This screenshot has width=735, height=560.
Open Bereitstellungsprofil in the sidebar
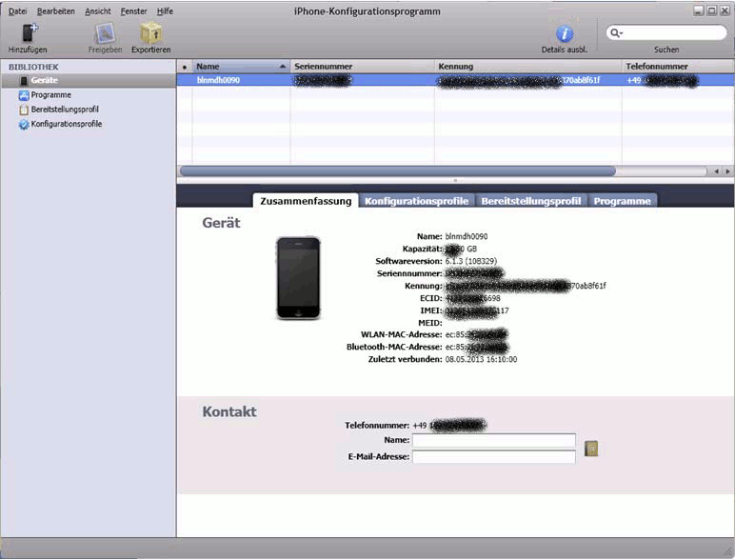[64, 110]
